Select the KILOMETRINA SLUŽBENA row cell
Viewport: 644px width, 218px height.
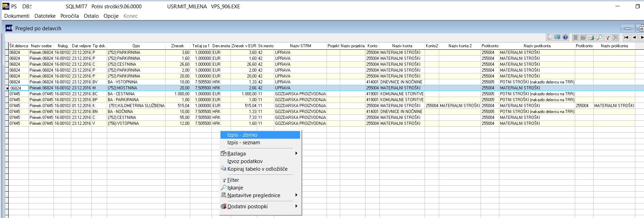pyautogui.click(x=136, y=106)
